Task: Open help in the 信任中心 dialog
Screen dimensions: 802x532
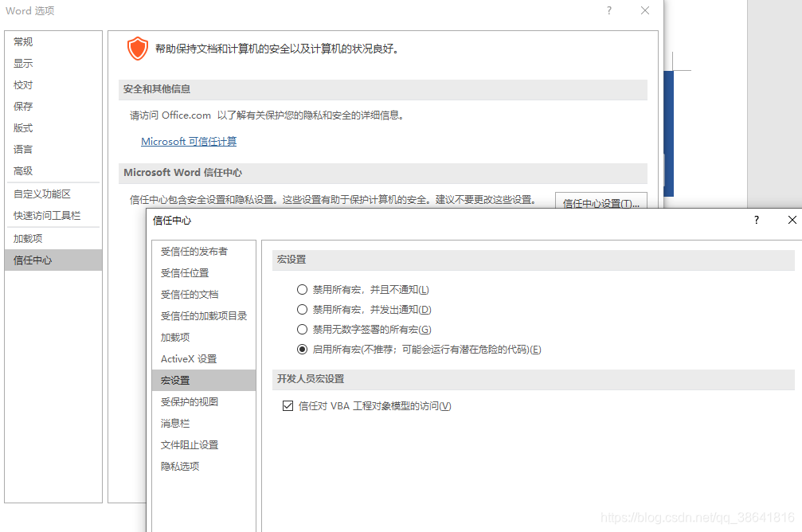Action: [757, 220]
